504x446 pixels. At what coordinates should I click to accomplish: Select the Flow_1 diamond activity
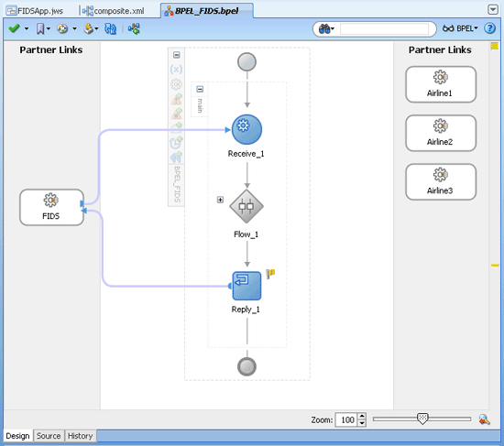click(247, 206)
